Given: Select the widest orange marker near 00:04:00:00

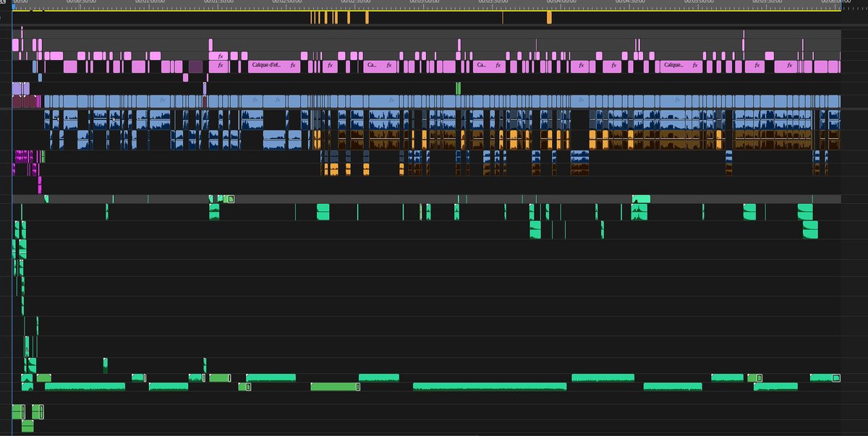Looking at the screenshot, I should [x=549, y=17].
